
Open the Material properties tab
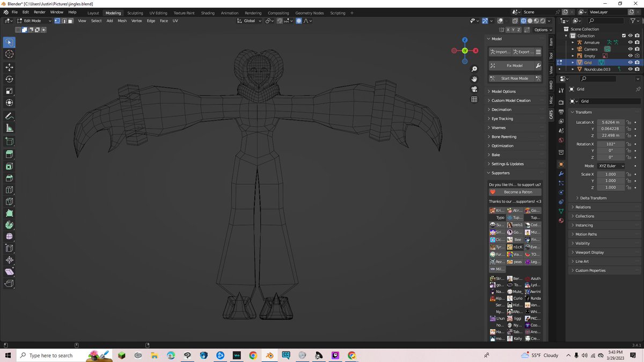pos(561,220)
